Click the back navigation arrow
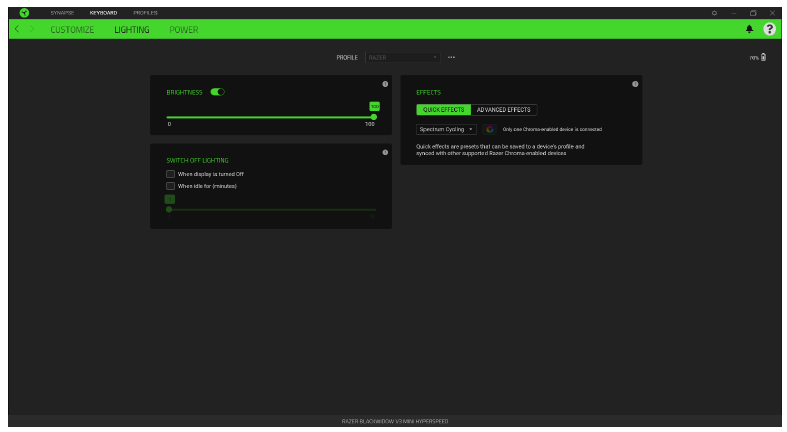Viewport: 787px width, 432px height. pos(17,29)
